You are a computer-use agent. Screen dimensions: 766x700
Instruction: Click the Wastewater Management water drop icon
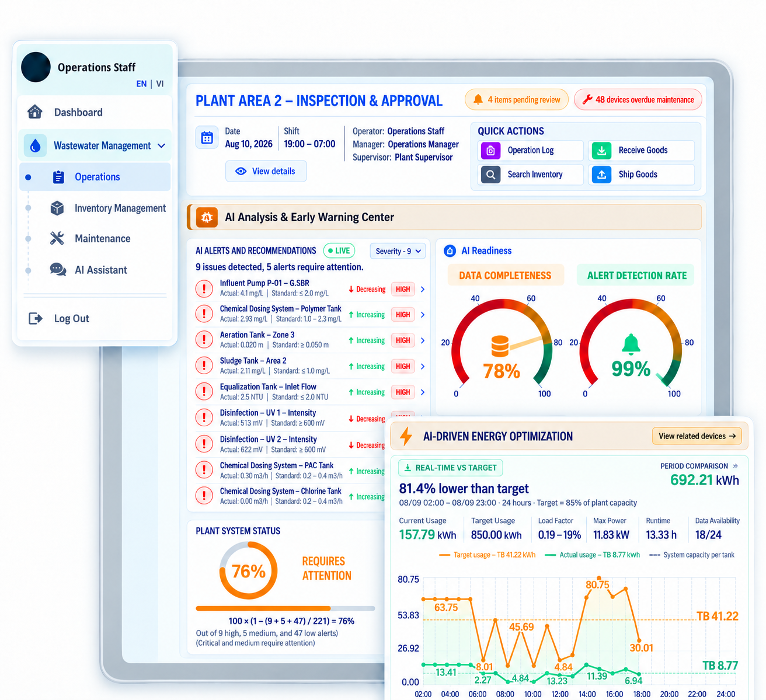click(35, 145)
